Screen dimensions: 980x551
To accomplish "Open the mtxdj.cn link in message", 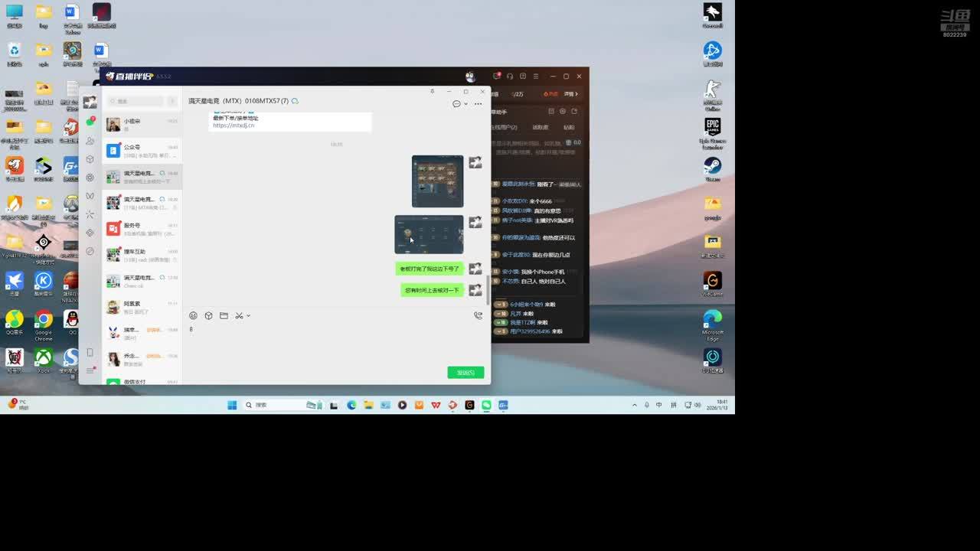I will tap(234, 126).
